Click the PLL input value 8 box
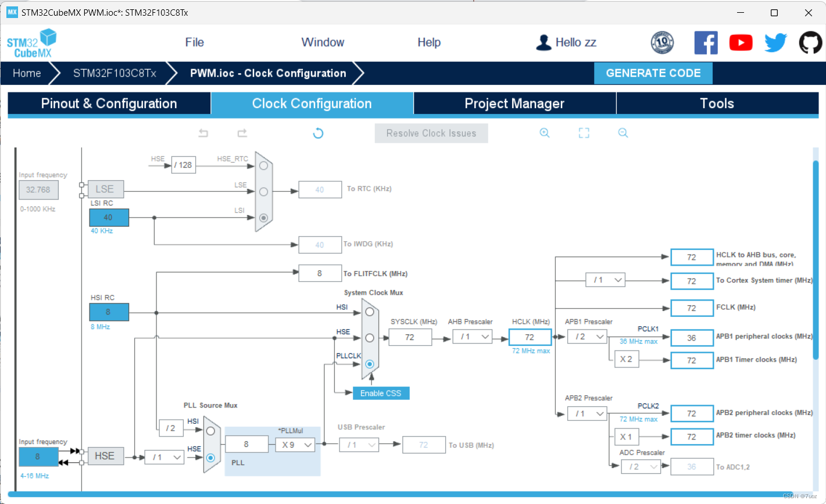 246,444
